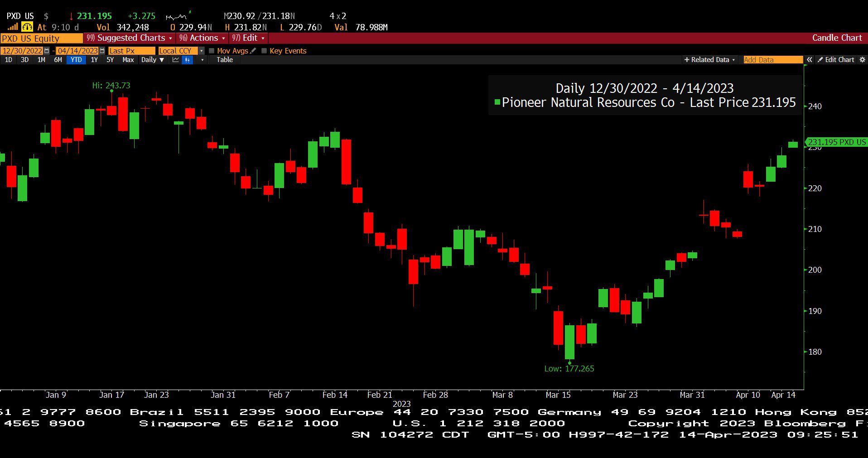Screen dimensions: 868x458
Task: Click the 240 y-axis label
Action: (815, 106)
